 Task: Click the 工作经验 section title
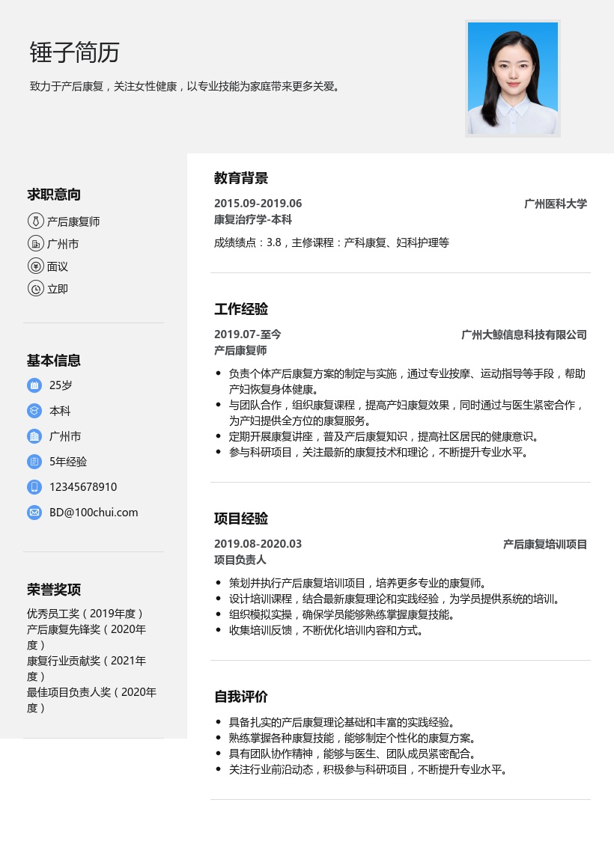coord(240,309)
